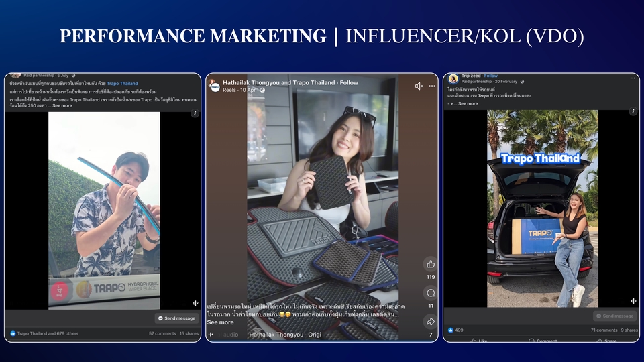This screenshot has width=644, height=362.
Task: Click Send message under the Trip zeed post
Action: click(615, 316)
